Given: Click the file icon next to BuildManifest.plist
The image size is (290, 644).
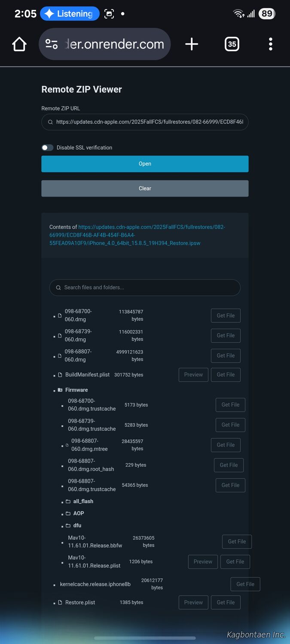Looking at the screenshot, I should pyautogui.click(x=60, y=375).
